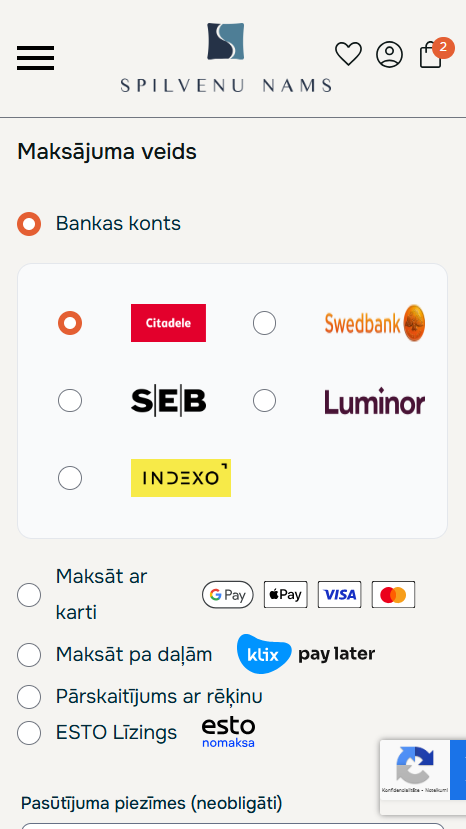Choose Maksāt pa daļām option

tap(29, 655)
